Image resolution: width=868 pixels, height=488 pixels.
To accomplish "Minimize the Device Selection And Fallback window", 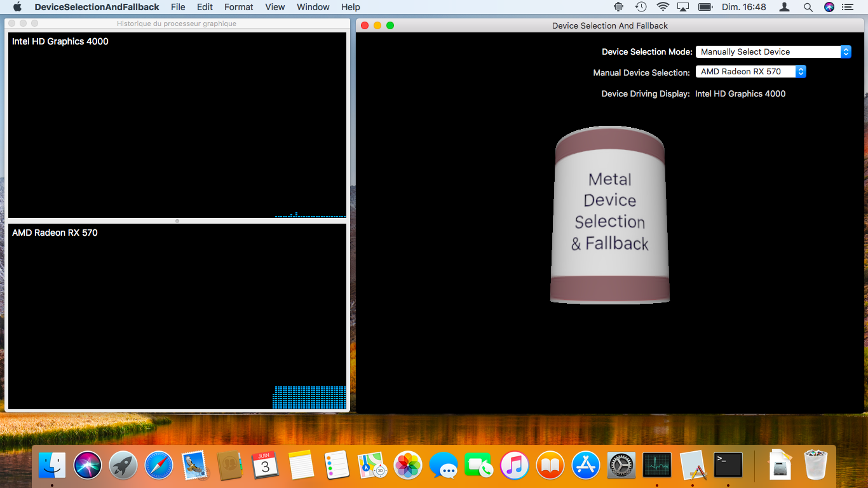I will point(377,25).
